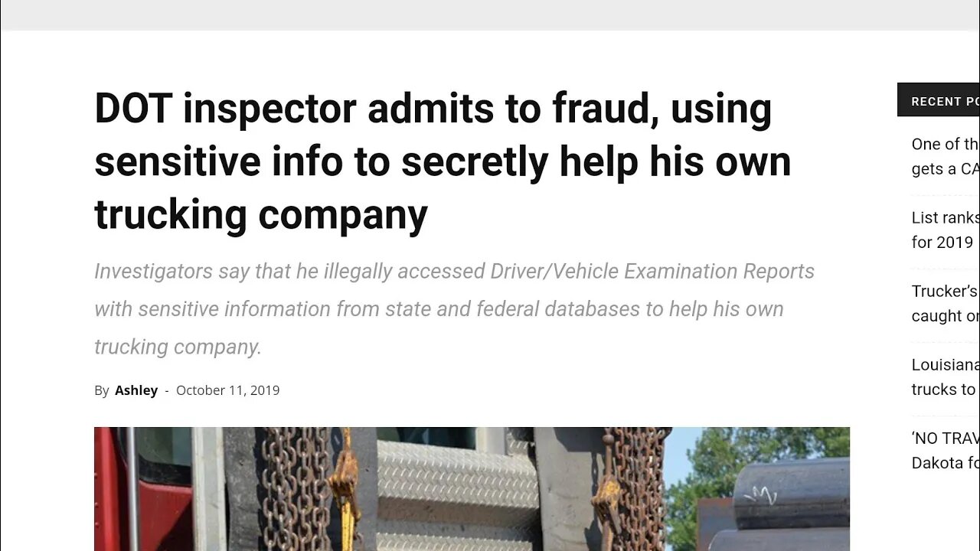980x551 pixels.
Task: Click the Recent Posts sidebar header
Action: (942, 101)
